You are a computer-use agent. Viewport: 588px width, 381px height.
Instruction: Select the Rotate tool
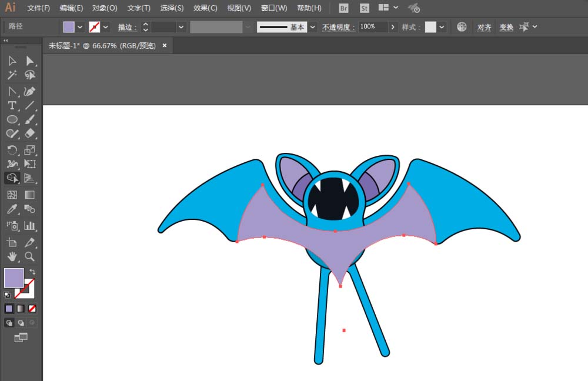(12, 150)
